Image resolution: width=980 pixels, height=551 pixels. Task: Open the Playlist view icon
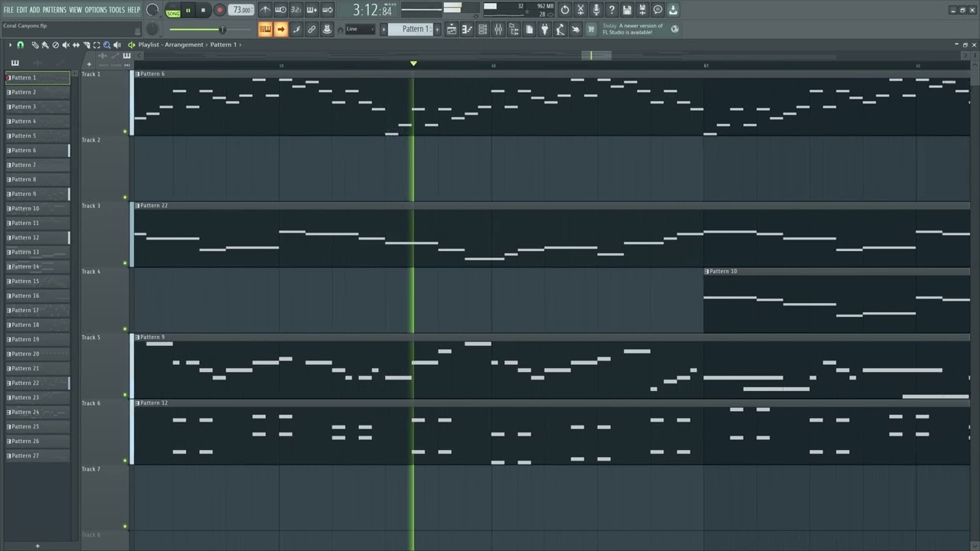pos(452,29)
